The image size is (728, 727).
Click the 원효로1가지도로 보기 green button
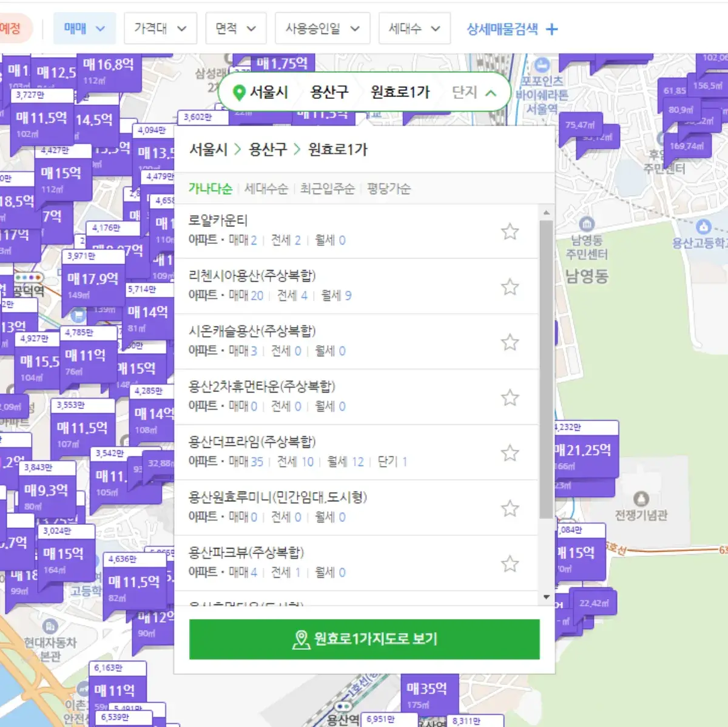[x=364, y=638]
